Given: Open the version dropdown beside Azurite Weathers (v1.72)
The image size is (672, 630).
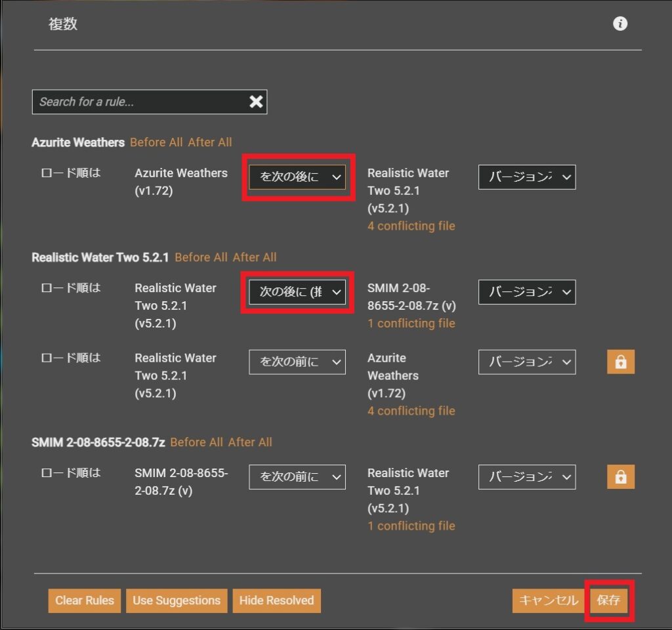Looking at the screenshot, I should [x=527, y=362].
